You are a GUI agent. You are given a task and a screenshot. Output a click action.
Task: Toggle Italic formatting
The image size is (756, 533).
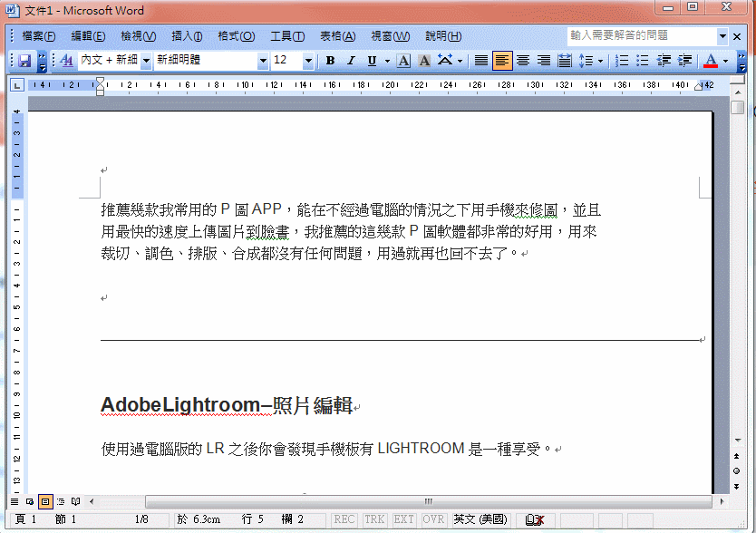pyautogui.click(x=351, y=61)
